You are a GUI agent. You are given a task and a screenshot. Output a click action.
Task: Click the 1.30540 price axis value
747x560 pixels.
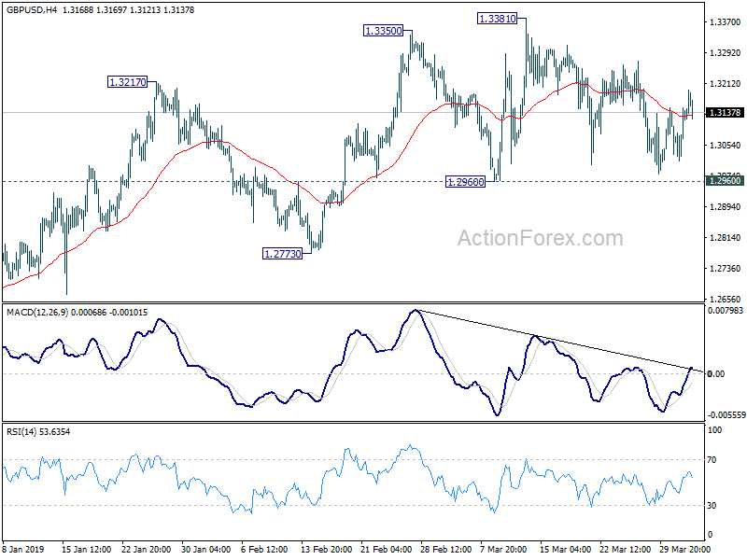(x=726, y=146)
